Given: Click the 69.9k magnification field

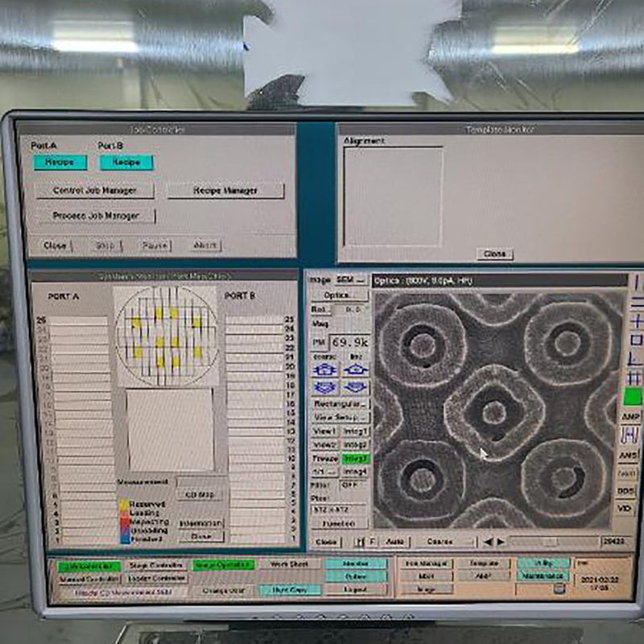Looking at the screenshot, I should coord(350,343).
